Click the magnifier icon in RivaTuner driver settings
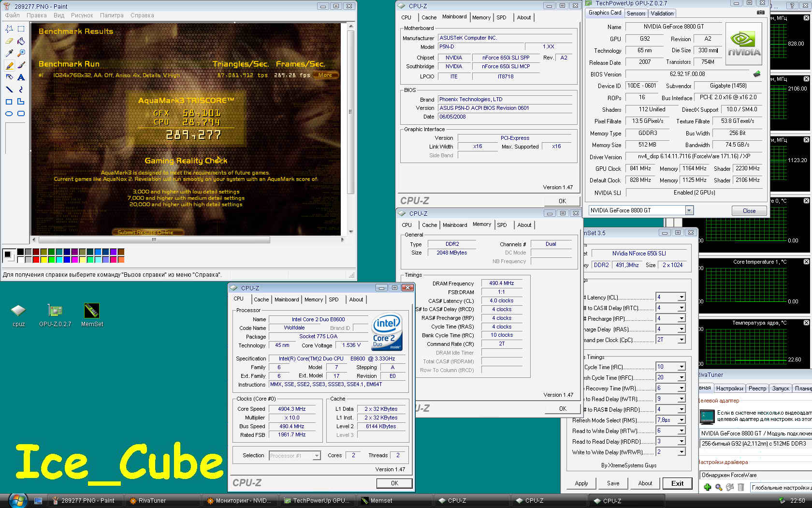The height and width of the screenshot is (508, 812). (719, 487)
